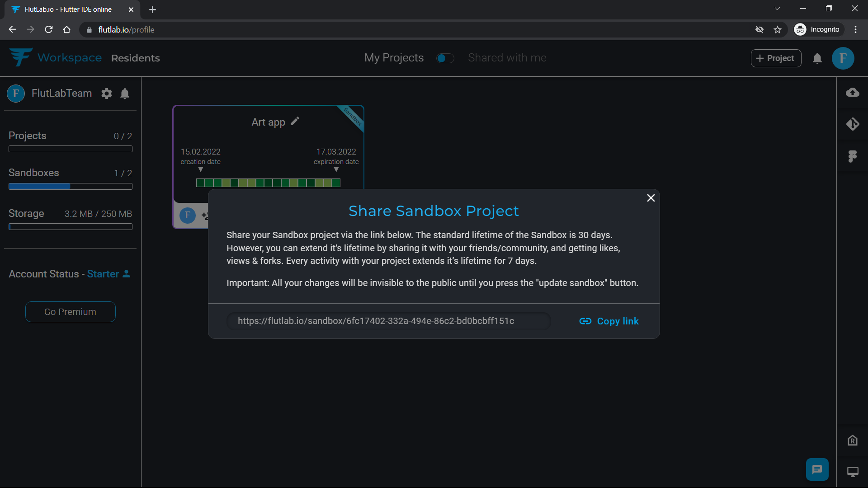Open FlutLabTeam settings gear
The image size is (868, 488).
(x=107, y=94)
